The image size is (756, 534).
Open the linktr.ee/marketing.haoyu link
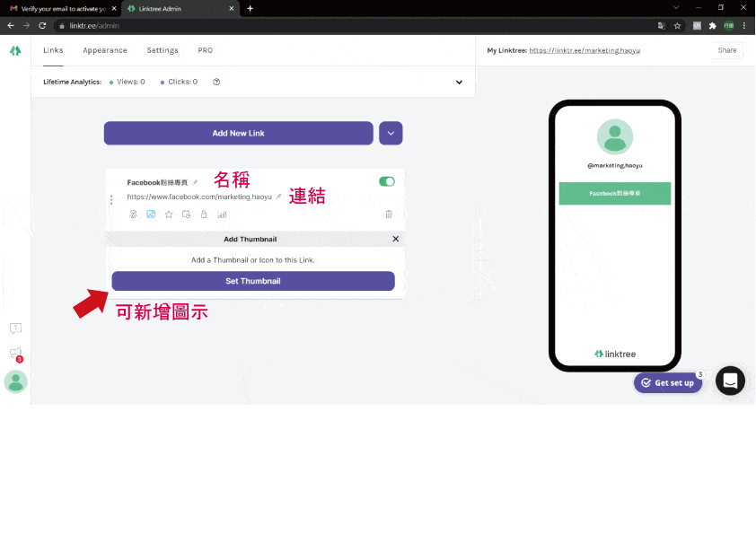[x=585, y=50]
